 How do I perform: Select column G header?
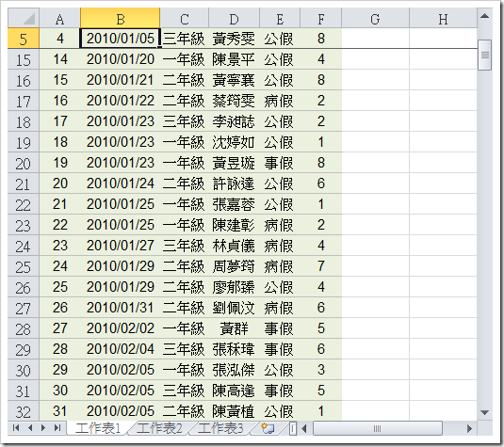[x=375, y=19]
